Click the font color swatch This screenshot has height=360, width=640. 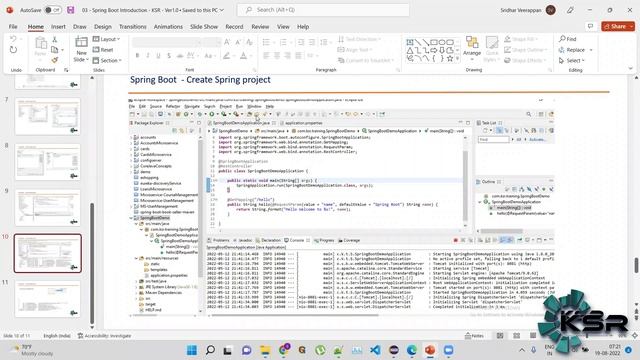(x=243, y=56)
